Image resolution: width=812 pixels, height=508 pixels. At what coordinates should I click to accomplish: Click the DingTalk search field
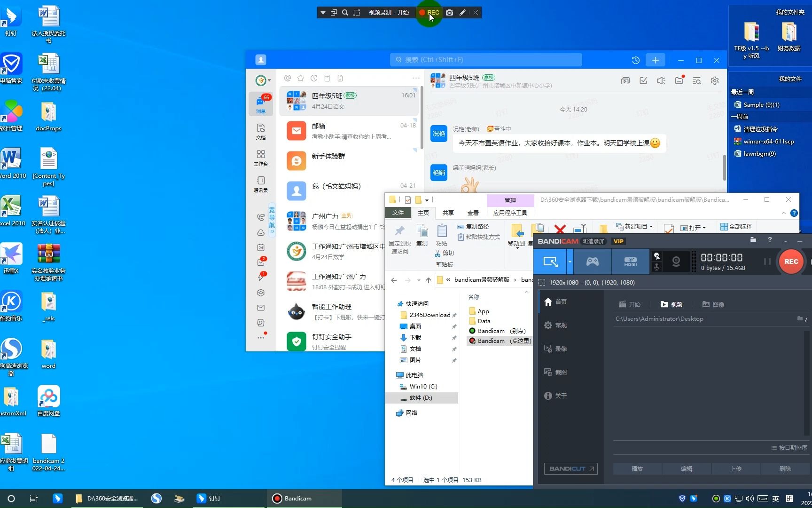pyautogui.click(x=486, y=60)
